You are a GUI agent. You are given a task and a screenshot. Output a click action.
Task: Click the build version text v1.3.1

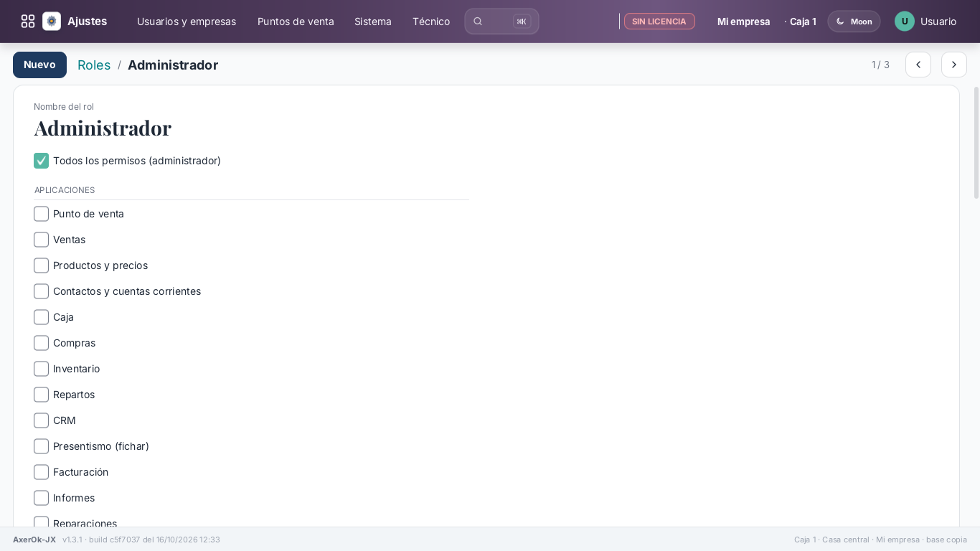pyautogui.click(x=141, y=540)
